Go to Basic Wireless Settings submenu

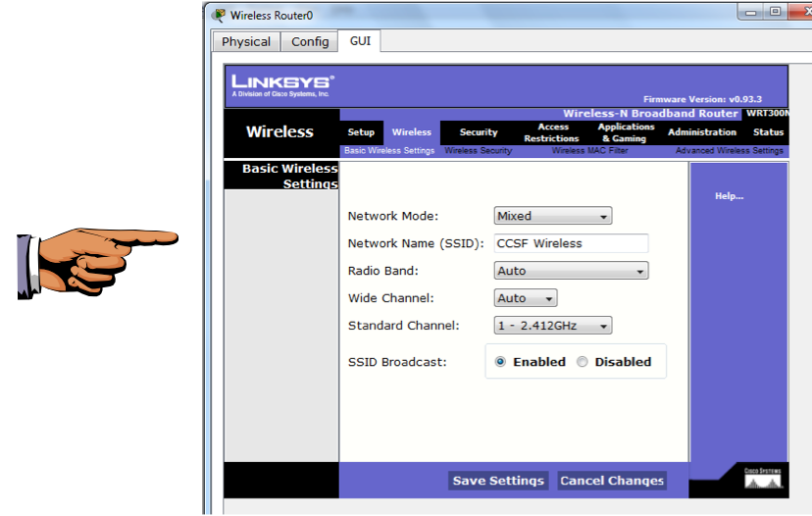tap(389, 151)
